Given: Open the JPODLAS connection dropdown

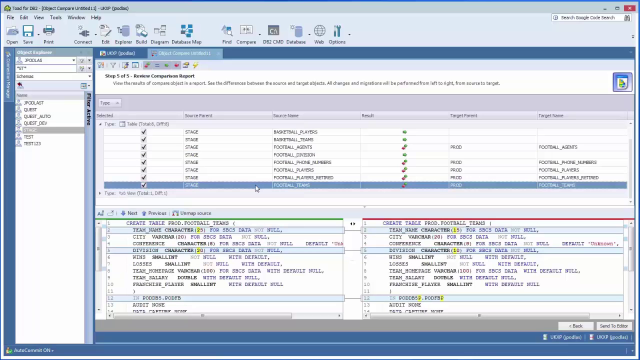Looking at the screenshot, I should pos(73,60).
